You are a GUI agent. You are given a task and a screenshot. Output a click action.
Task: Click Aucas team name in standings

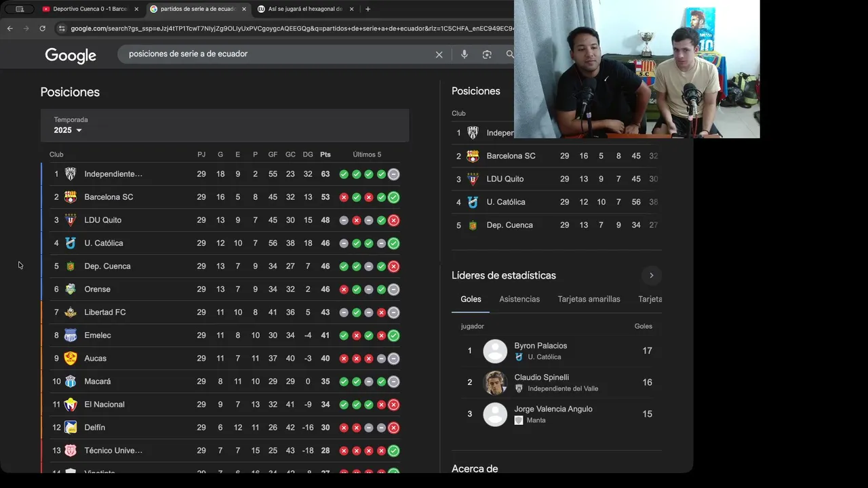pos(95,359)
